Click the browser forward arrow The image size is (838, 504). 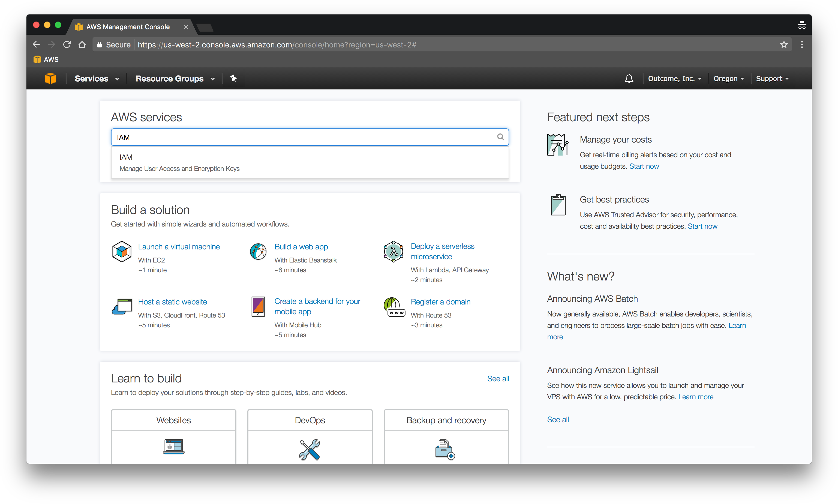(x=51, y=44)
